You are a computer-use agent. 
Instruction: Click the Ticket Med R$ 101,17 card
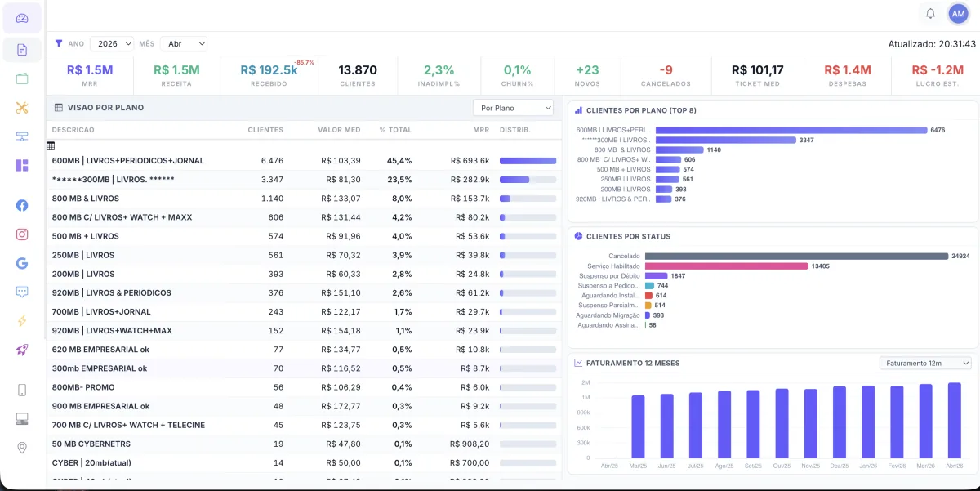point(758,75)
